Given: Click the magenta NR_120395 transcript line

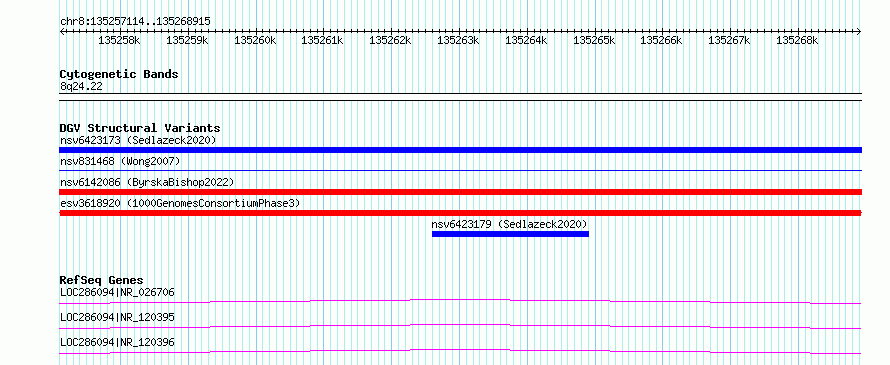Looking at the screenshot, I should pyautogui.click(x=460, y=326).
